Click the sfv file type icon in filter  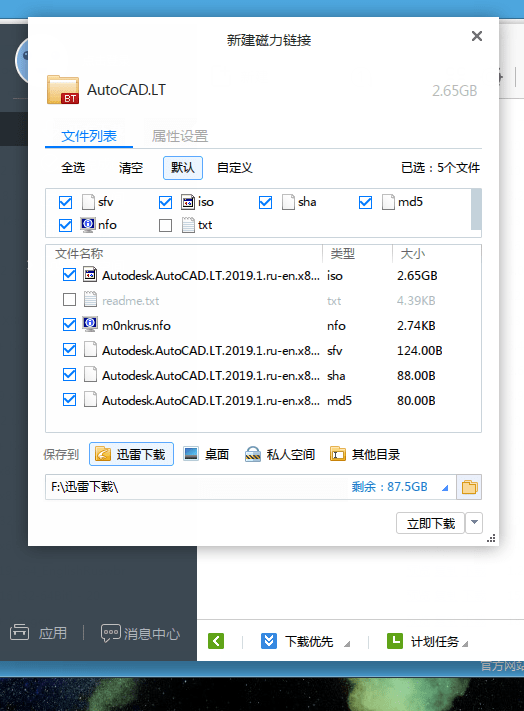88,202
